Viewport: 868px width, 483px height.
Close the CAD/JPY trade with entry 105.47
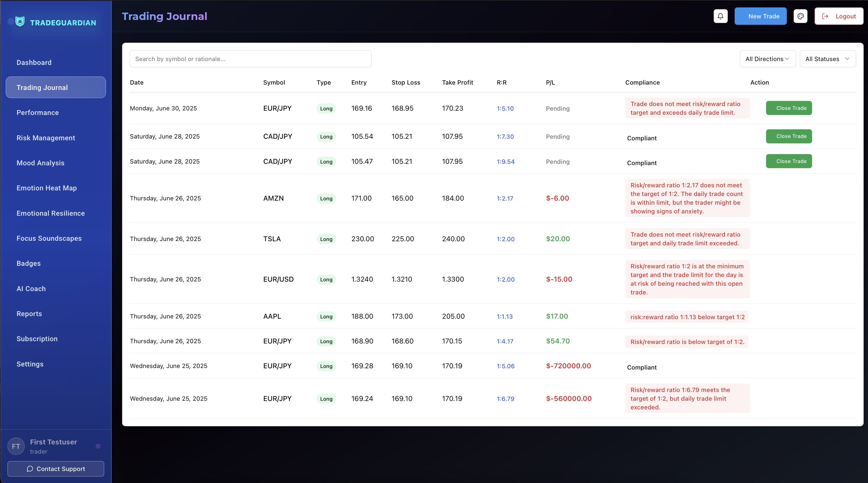[x=789, y=161]
